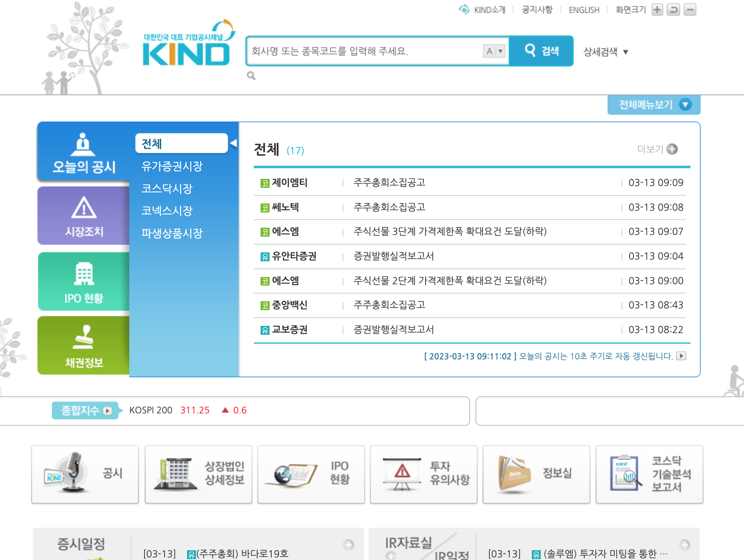Open the 공시 microphone tile
The height and width of the screenshot is (560, 744).
85,474
